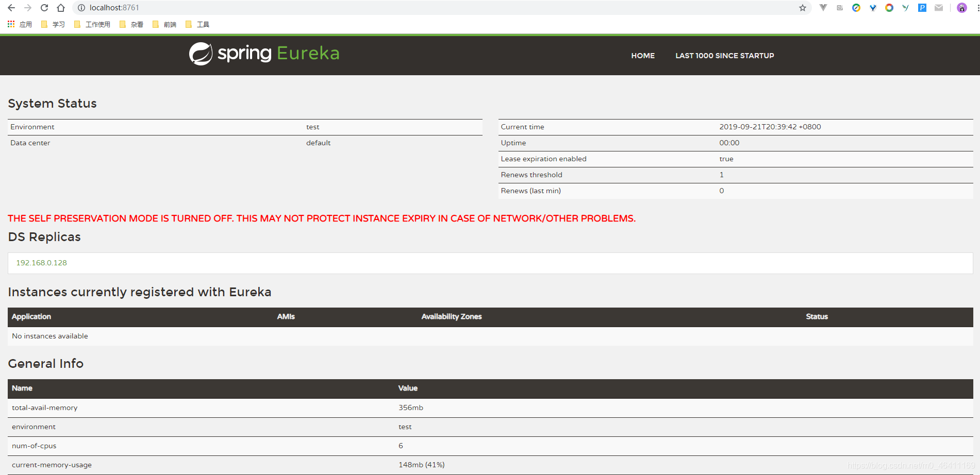
Task: Click the mail envelope extension icon
Action: pos(938,8)
